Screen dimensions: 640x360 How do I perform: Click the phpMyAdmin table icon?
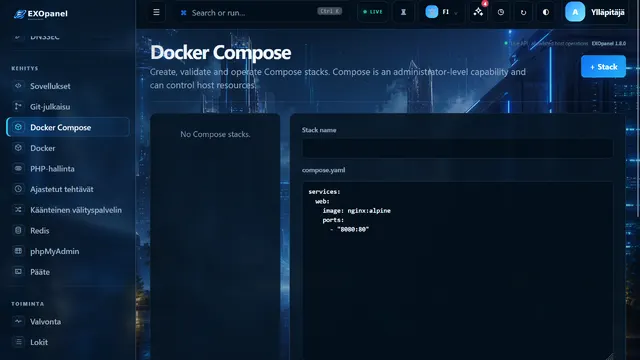18,251
